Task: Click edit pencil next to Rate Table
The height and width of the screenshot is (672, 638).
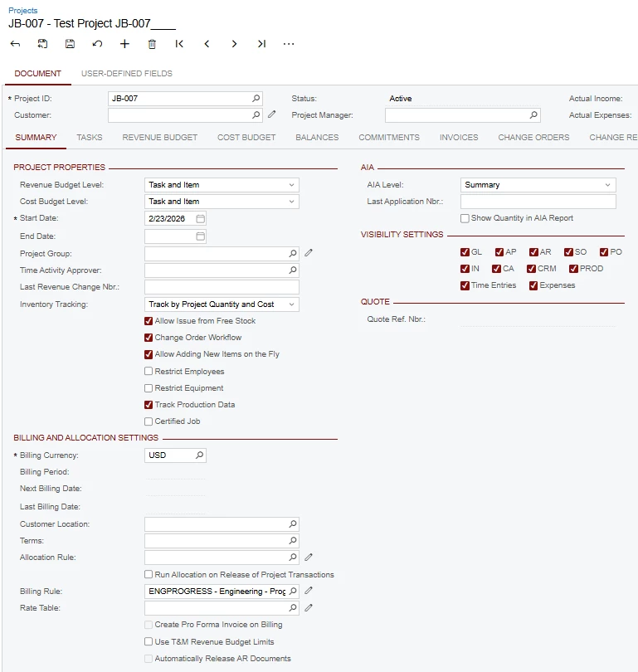Action: 309,608
